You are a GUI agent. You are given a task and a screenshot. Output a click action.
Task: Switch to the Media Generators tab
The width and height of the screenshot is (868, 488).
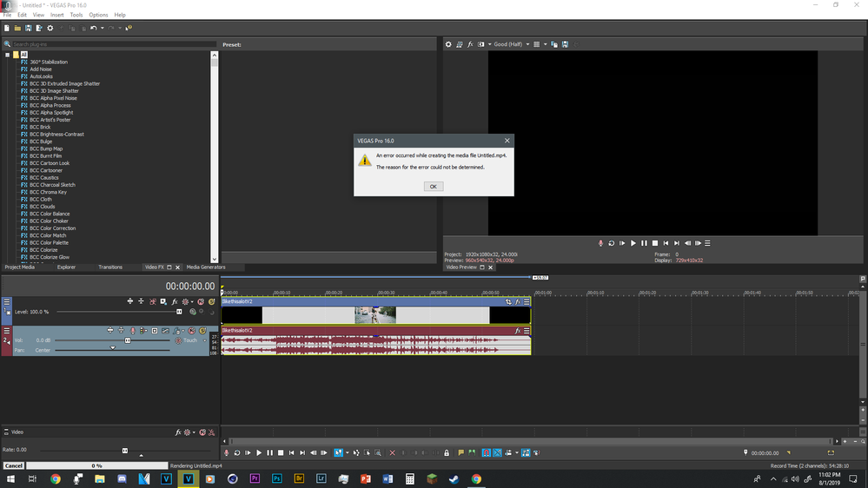pyautogui.click(x=205, y=267)
